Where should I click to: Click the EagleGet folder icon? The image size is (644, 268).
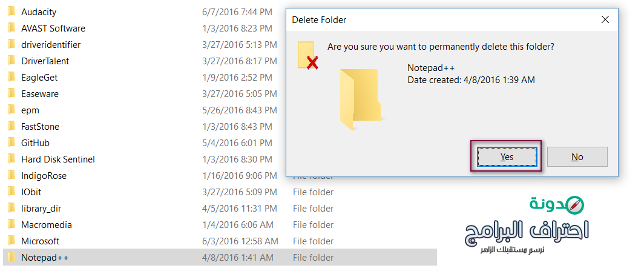11,77
